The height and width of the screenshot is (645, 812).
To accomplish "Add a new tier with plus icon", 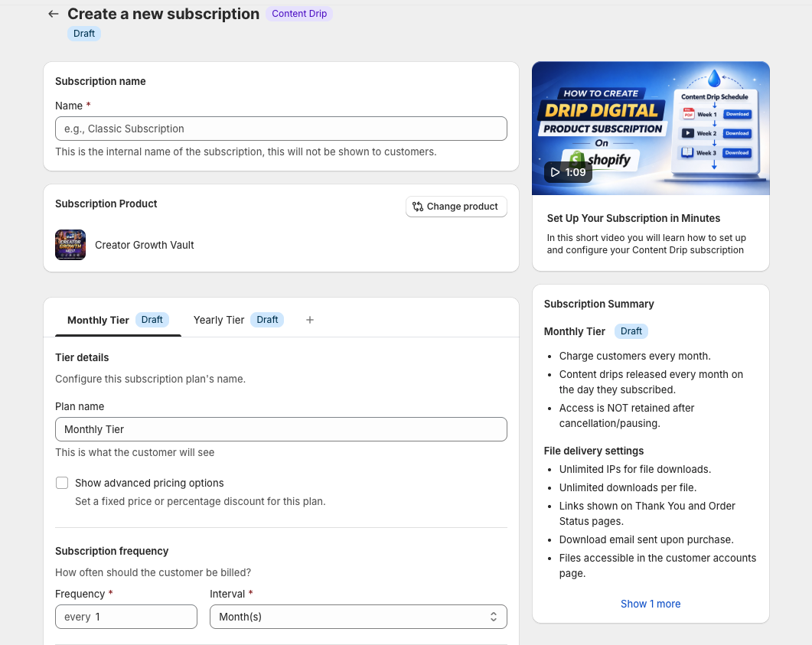I will [x=310, y=320].
